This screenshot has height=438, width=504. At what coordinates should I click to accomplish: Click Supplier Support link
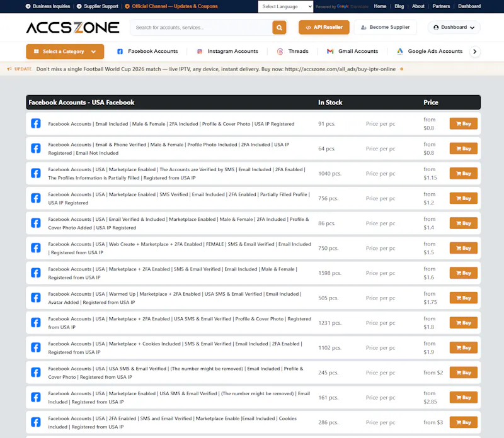coord(98,6)
